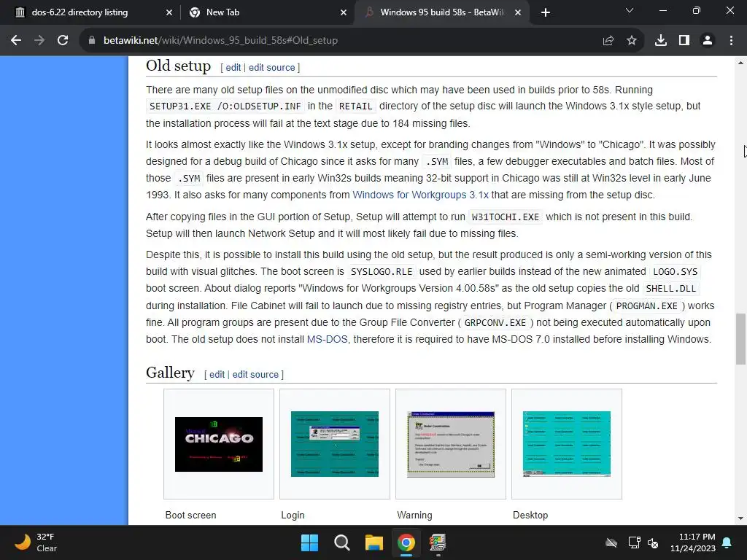Click the cloud sync tray icon

611,542
